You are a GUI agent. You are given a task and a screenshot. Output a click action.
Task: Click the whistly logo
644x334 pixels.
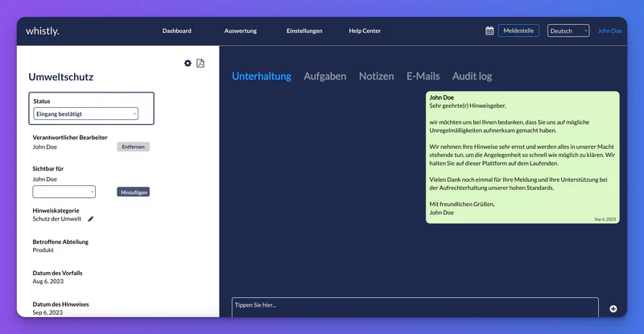click(x=43, y=31)
